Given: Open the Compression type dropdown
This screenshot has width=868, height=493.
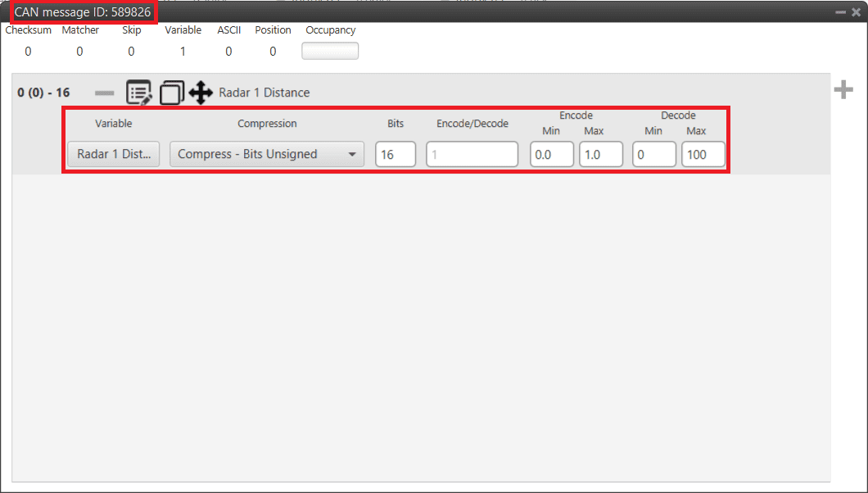Looking at the screenshot, I should [x=267, y=154].
